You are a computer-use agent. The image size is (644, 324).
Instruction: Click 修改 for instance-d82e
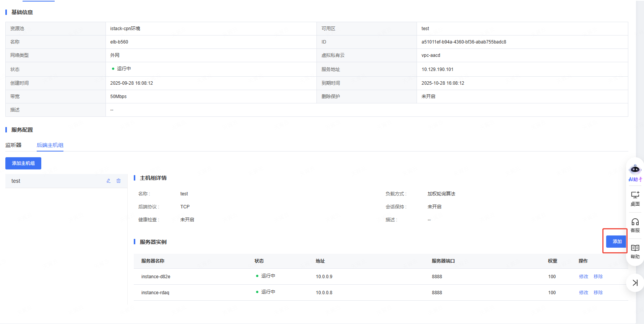pyautogui.click(x=583, y=277)
